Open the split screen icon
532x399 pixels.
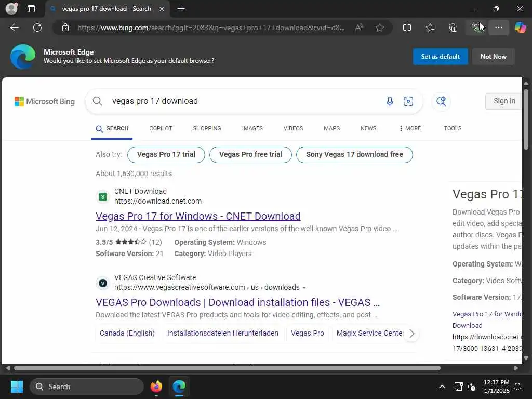[407, 28]
